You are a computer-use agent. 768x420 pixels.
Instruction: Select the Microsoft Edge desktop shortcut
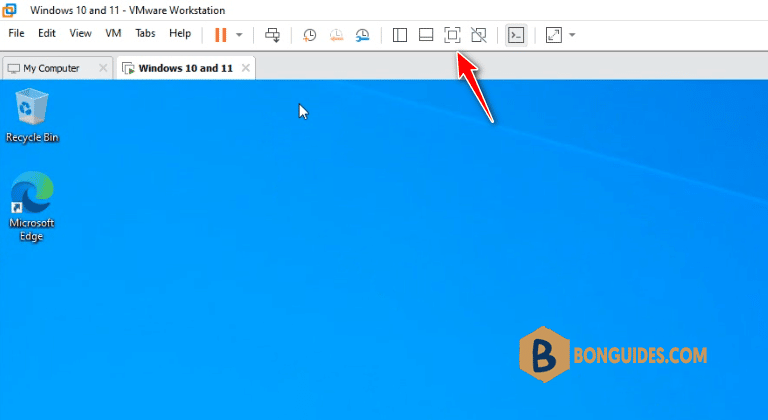pyautogui.click(x=32, y=206)
